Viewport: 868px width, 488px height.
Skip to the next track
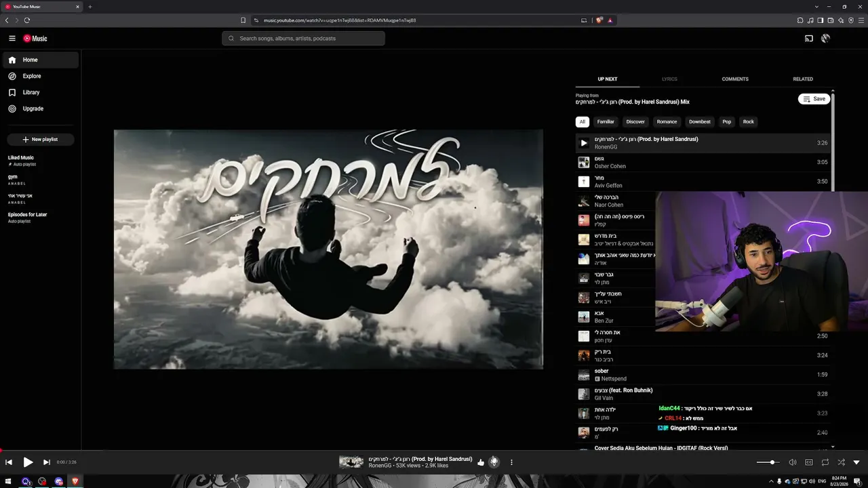[47, 462]
